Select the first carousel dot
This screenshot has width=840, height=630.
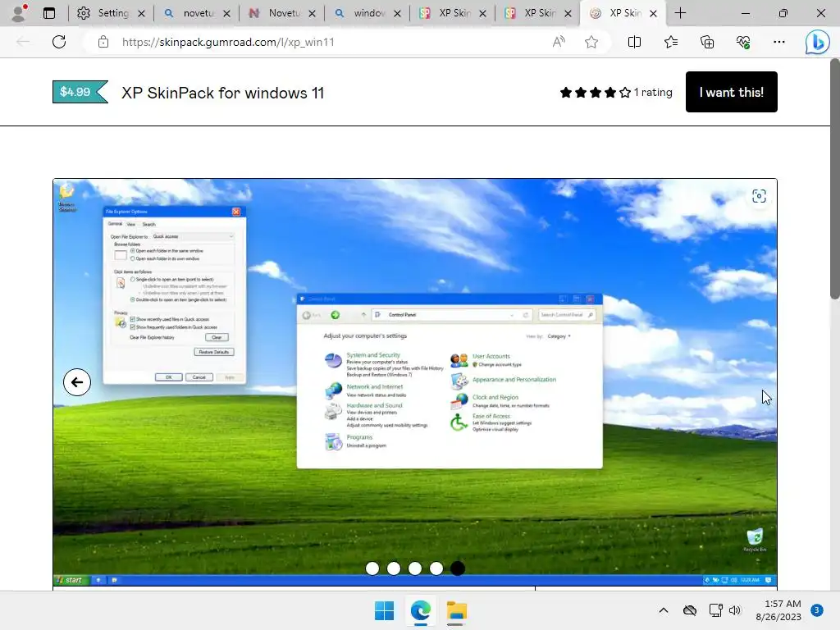[x=372, y=568]
